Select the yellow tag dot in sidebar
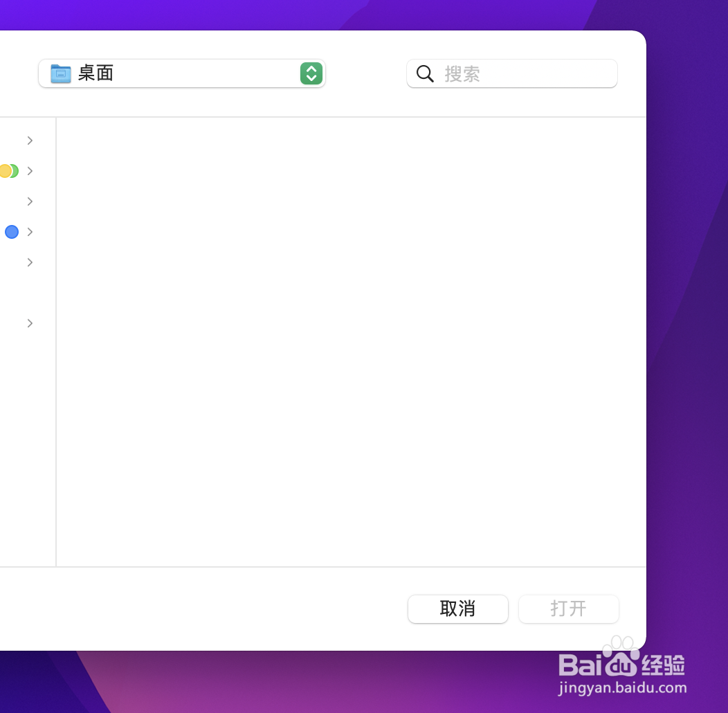 [3, 171]
